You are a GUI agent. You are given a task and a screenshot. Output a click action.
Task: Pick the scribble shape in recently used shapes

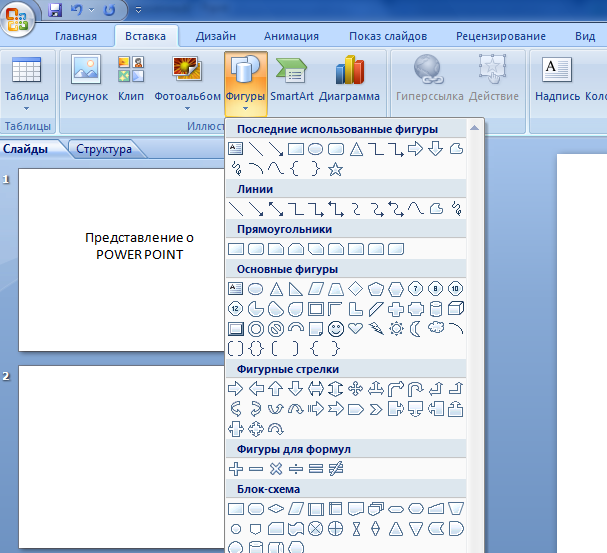pyautogui.click(x=236, y=169)
